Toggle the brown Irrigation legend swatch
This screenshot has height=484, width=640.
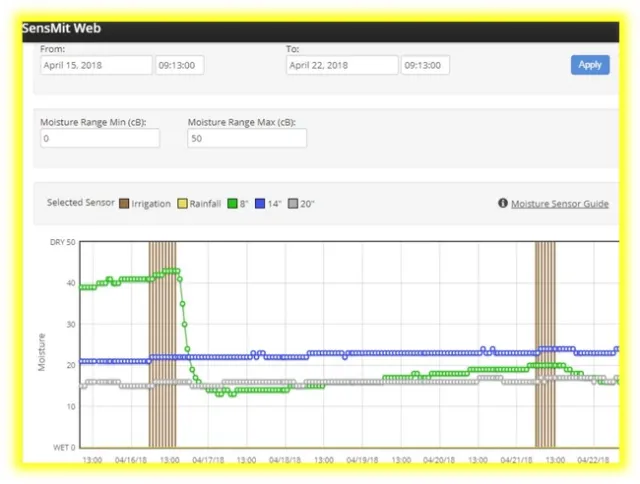pyautogui.click(x=124, y=204)
